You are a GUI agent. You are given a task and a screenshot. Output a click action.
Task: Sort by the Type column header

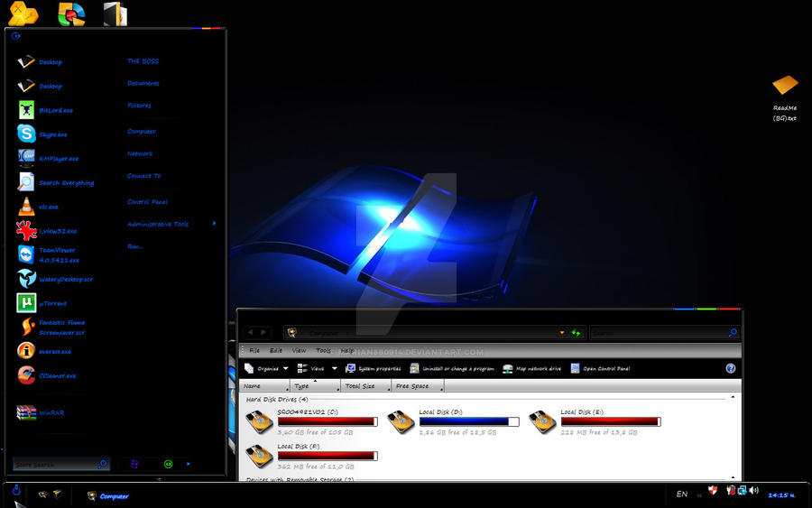point(315,386)
